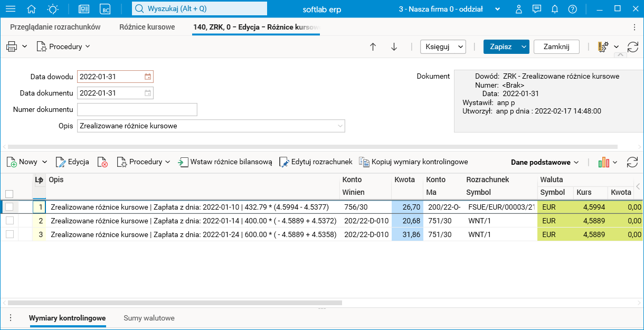
Task: Expand the Księguj dropdown
Action: [x=461, y=46]
